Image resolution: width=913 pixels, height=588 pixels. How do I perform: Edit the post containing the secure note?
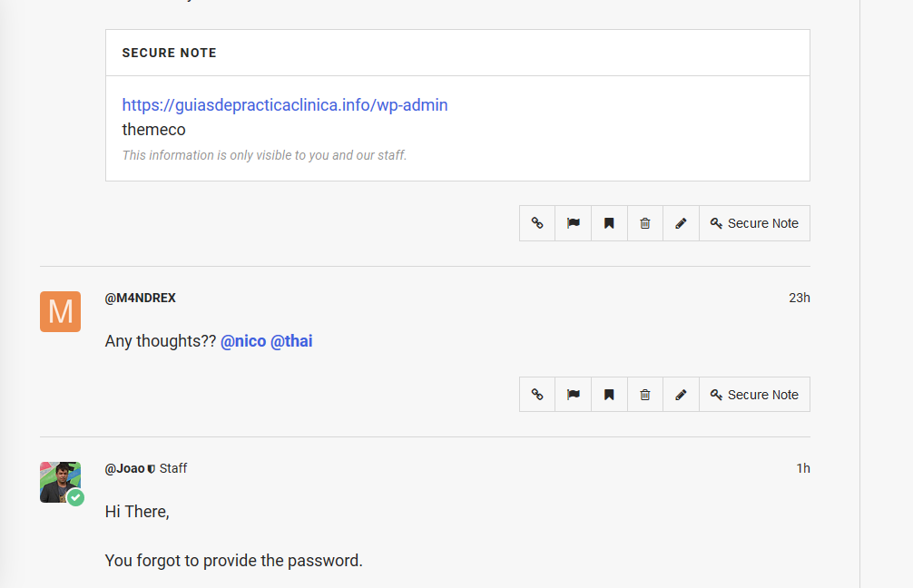681,223
